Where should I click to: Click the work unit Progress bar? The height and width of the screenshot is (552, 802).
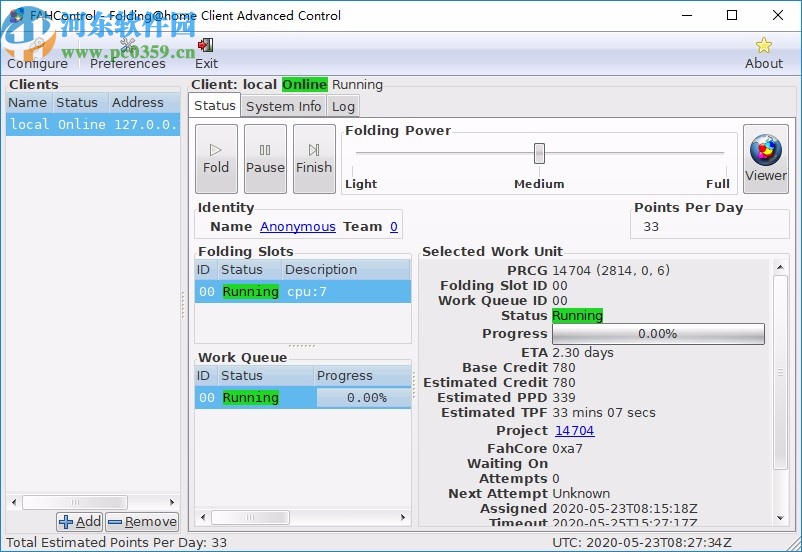click(x=658, y=334)
